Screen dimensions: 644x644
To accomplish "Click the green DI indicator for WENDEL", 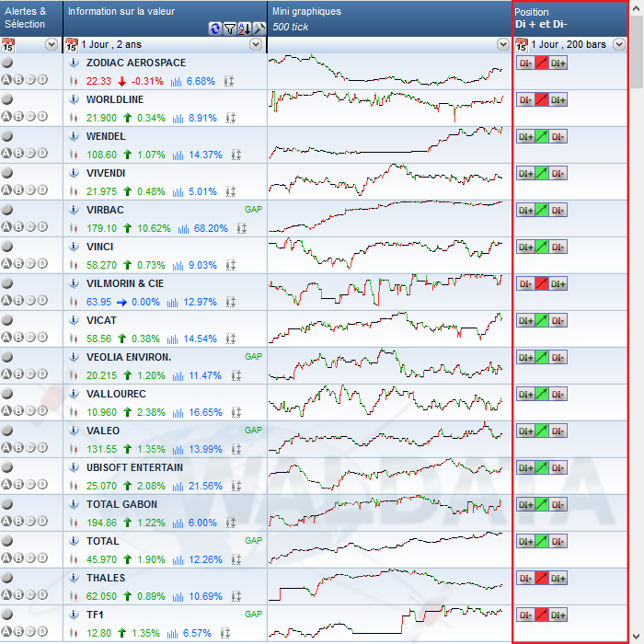I will [x=542, y=137].
